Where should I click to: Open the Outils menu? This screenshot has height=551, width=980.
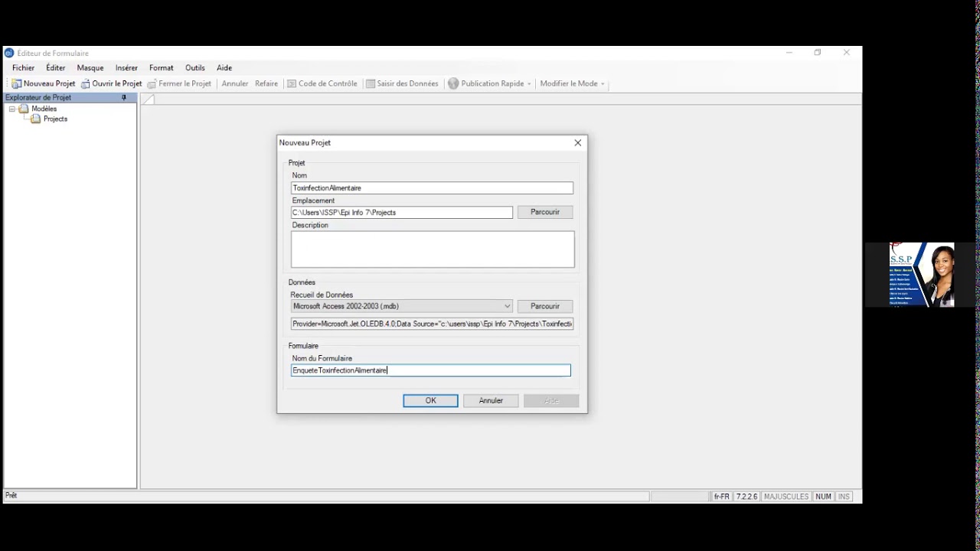pos(195,68)
